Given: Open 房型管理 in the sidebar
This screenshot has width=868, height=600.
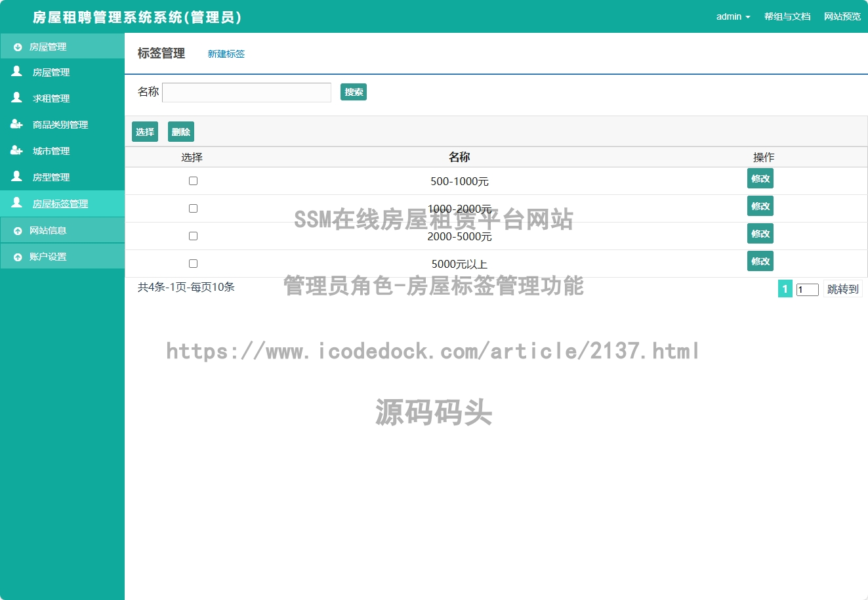Looking at the screenshot, I should [x=62, y=177].
